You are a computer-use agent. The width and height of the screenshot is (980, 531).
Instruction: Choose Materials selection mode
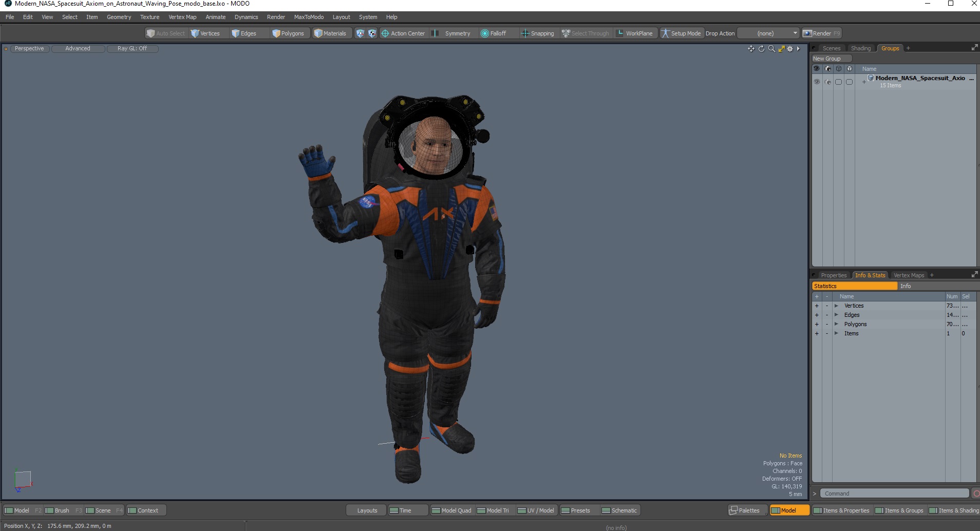tap(330, 33)
